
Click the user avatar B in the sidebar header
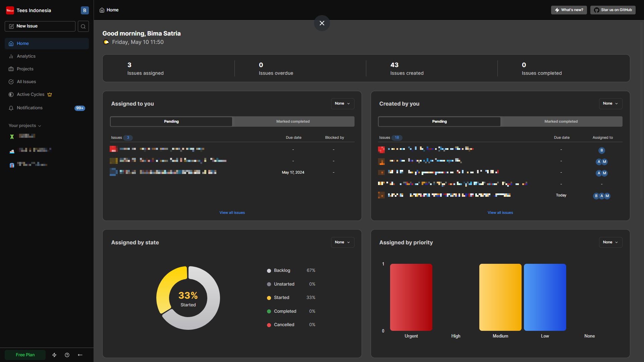85,10
